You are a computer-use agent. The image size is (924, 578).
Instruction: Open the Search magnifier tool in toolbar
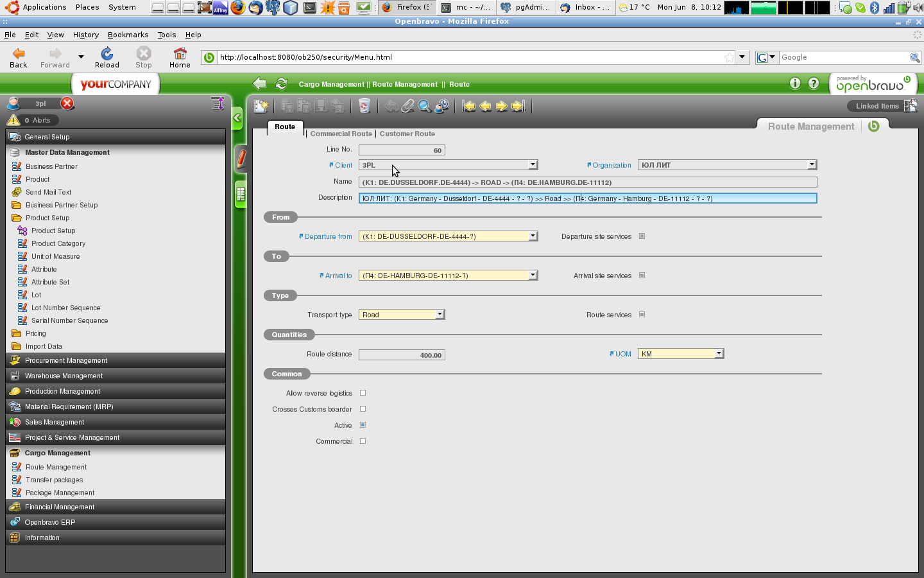[x=425, y=107]
